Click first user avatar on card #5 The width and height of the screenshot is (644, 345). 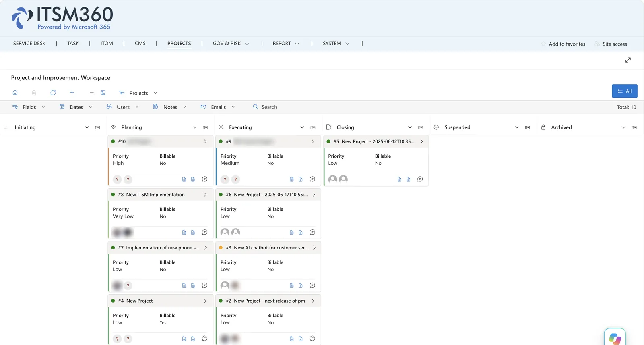point(333,179)
